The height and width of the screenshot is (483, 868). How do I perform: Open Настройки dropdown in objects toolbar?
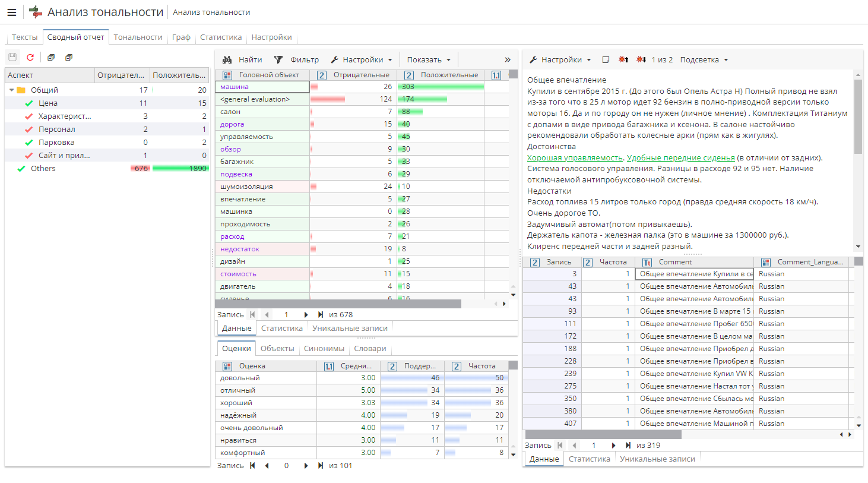pos(362,59)
